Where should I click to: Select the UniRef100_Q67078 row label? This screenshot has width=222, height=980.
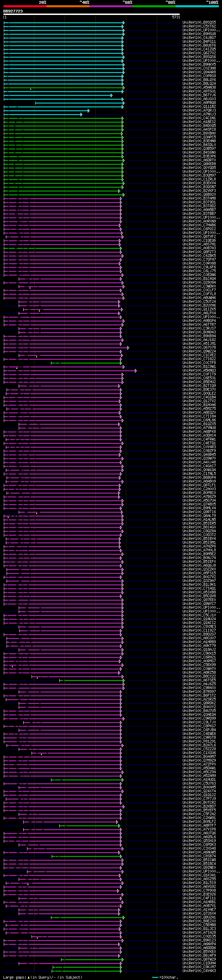199,347
